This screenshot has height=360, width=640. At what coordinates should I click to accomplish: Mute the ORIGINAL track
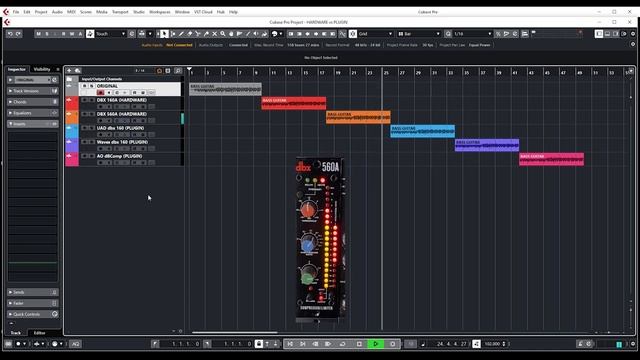pos(84,86)
